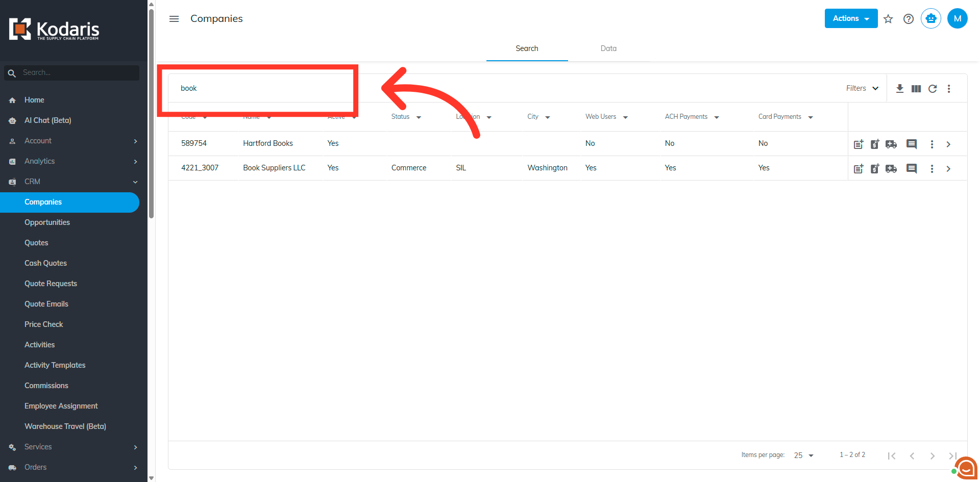
Task: Open the Card Payments column dropdown
Action: [x=811, y=117]
